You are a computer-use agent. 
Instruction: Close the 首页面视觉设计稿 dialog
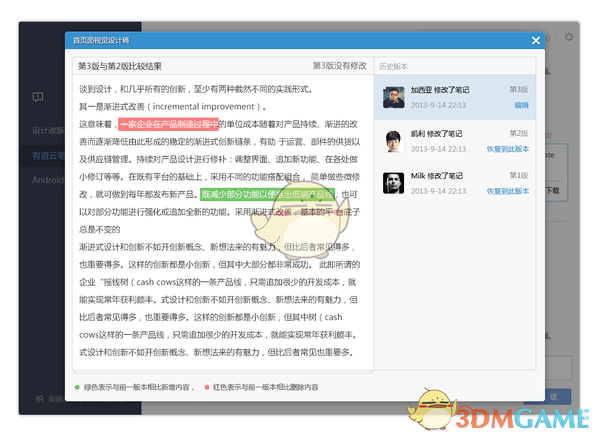point(536,41)
